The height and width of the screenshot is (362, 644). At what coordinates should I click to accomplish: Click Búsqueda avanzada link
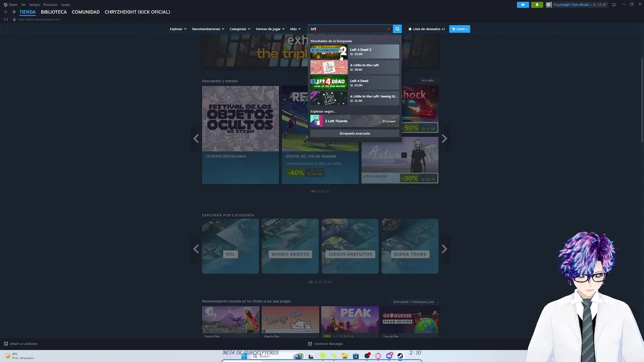(355, 133)
